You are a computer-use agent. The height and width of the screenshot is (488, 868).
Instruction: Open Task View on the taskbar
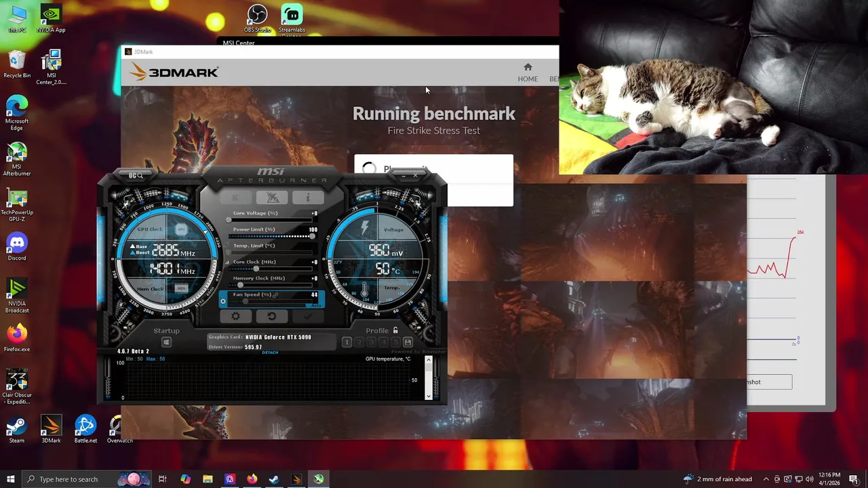163,479
